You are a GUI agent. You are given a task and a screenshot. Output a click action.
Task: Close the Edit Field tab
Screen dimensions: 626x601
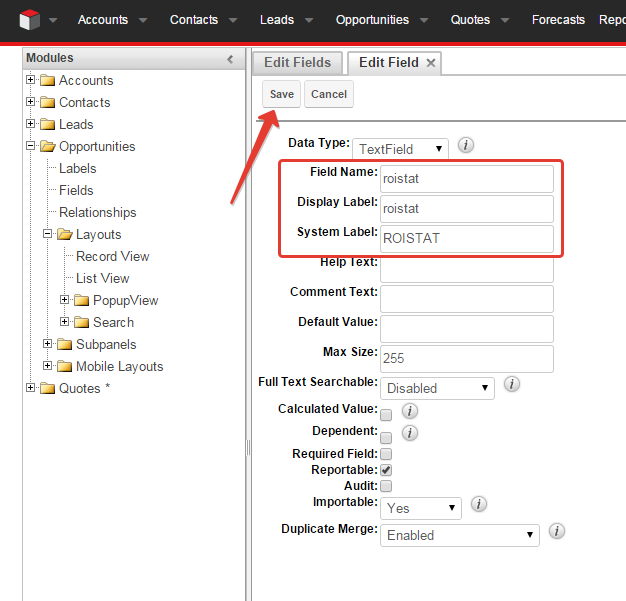430,63
